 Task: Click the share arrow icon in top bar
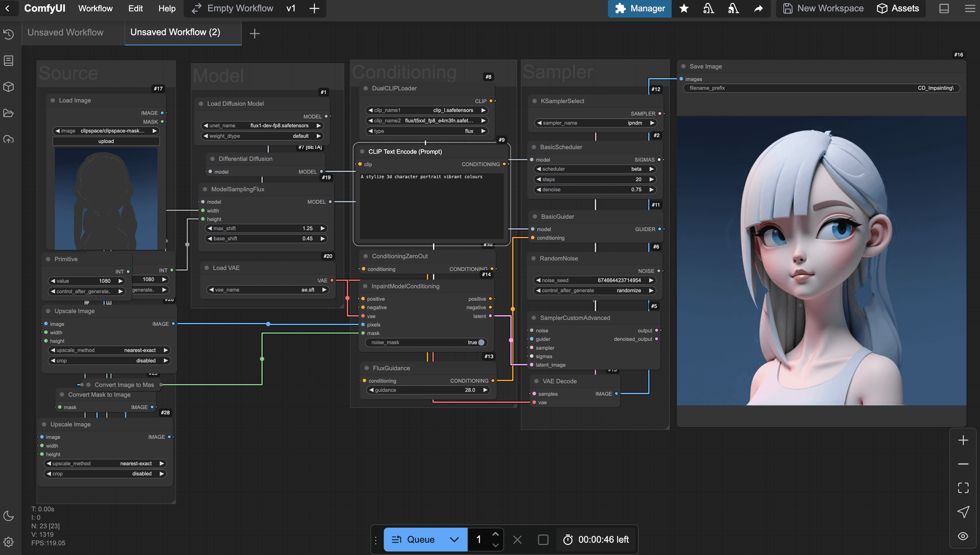pyautogui.click(x=758, y=8)
